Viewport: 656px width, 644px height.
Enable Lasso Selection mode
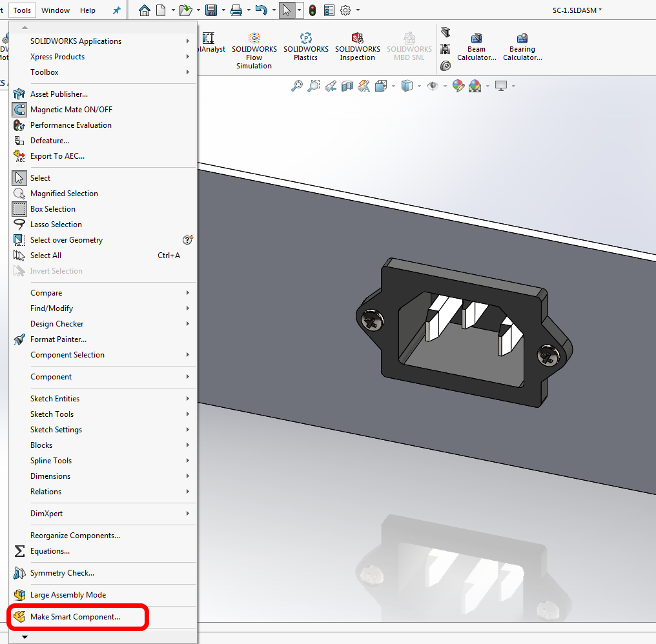point(103,224)
